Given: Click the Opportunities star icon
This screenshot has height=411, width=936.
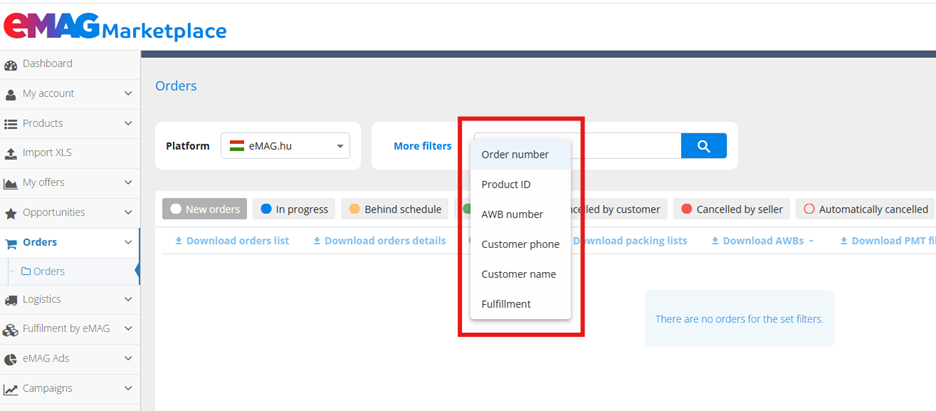Looking at the screenshot, I should [11, 213].
